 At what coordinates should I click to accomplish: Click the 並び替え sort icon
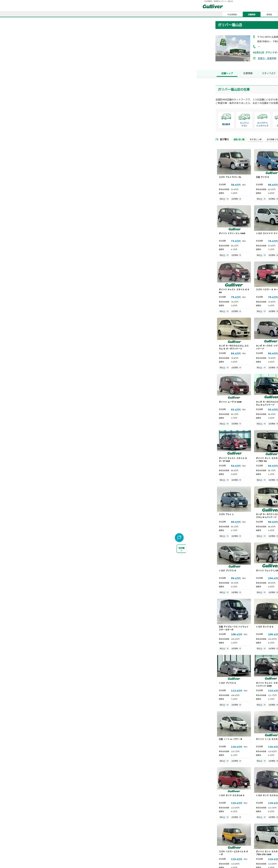click(217, 139)
